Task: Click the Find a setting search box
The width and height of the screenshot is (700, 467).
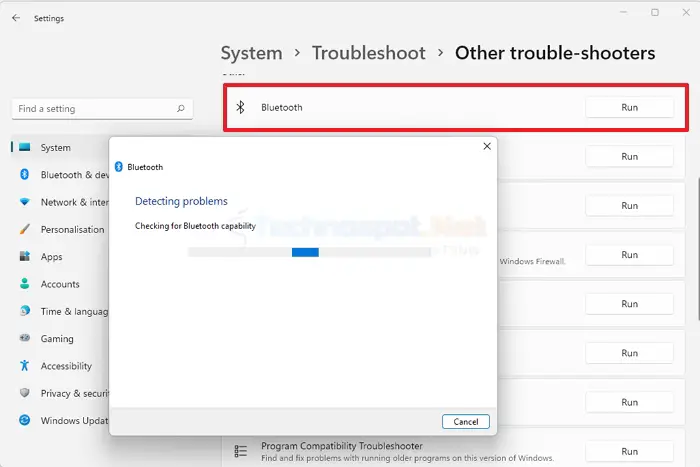Action: pos(102,108)
